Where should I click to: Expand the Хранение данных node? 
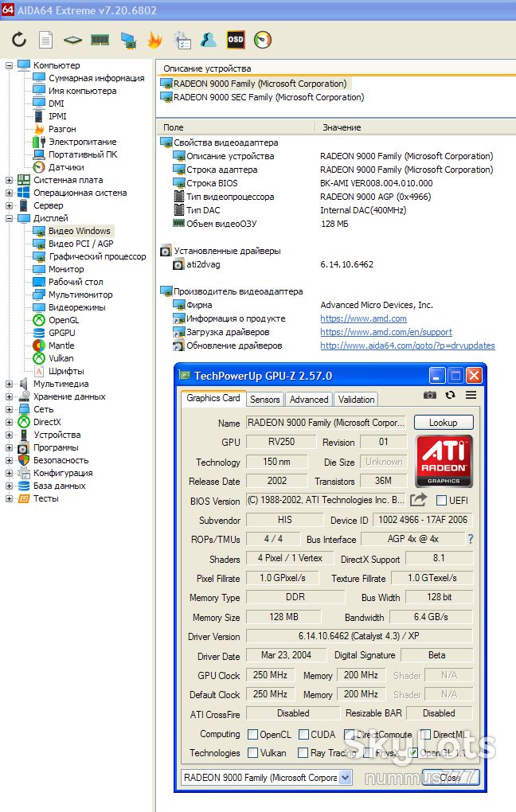(x=10, y=396)
